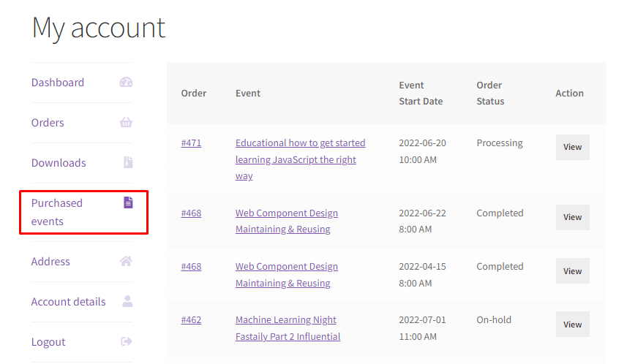
Task: Click the 2022-06-22 8:00 AM date
Action: point(422,221)
